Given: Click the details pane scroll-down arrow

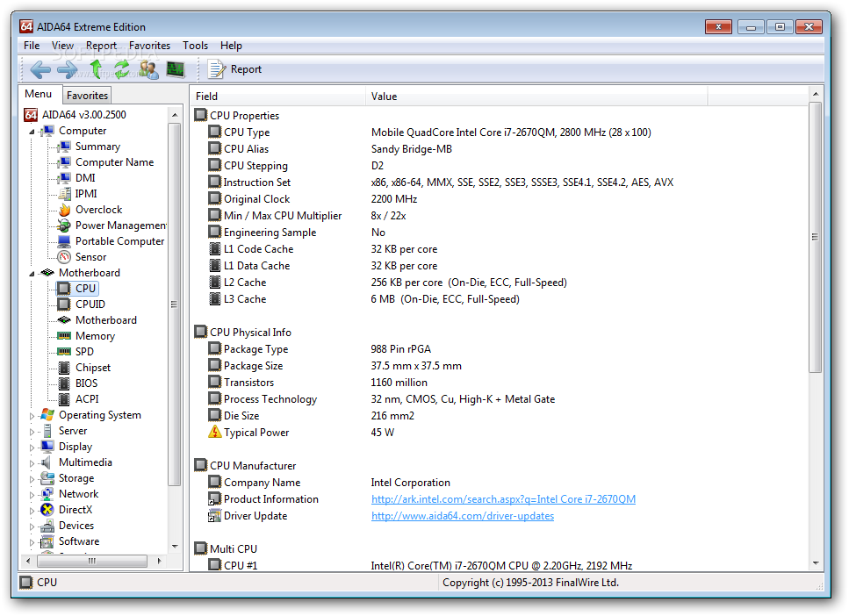Looking at the screenshot, I should (816, 563).
